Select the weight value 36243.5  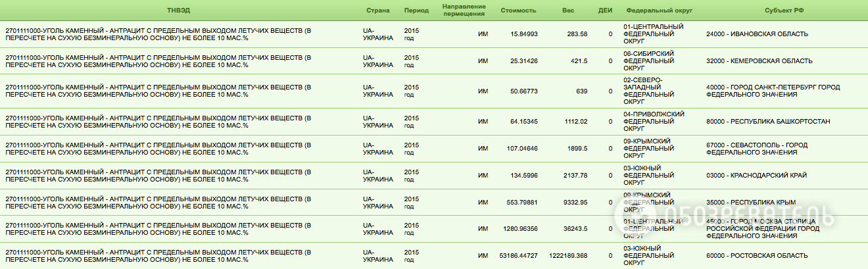pos(574,228)
